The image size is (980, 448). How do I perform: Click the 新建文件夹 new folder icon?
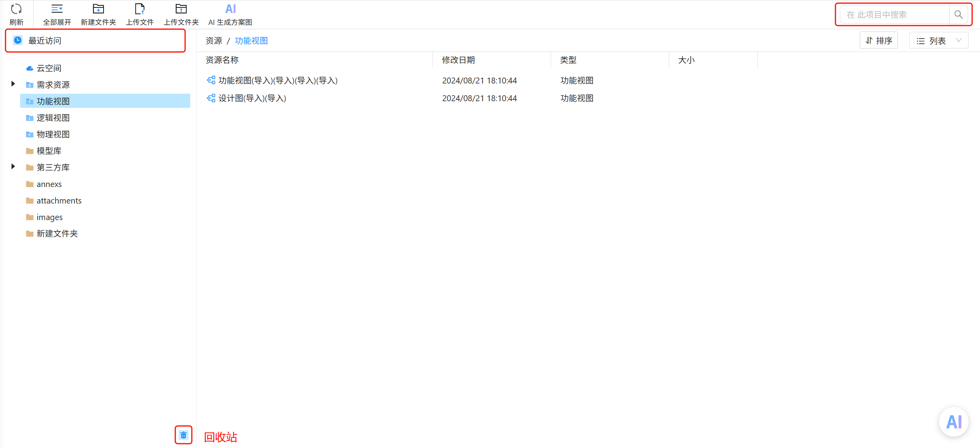pos(98,9)
